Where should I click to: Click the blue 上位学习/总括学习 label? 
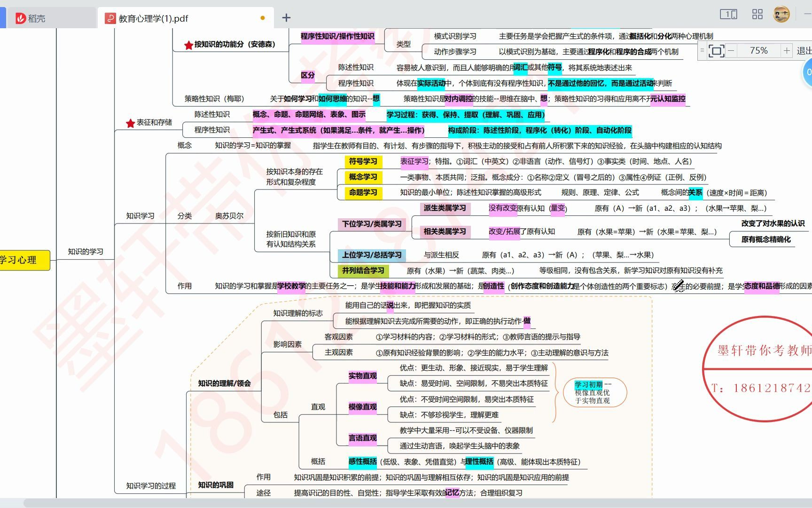pos(372,255)
